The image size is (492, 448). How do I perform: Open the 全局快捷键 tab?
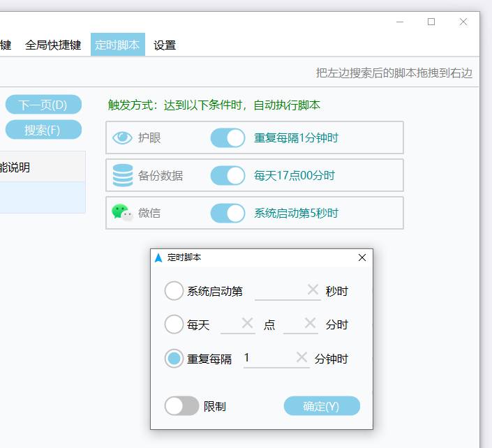point(53,45)
